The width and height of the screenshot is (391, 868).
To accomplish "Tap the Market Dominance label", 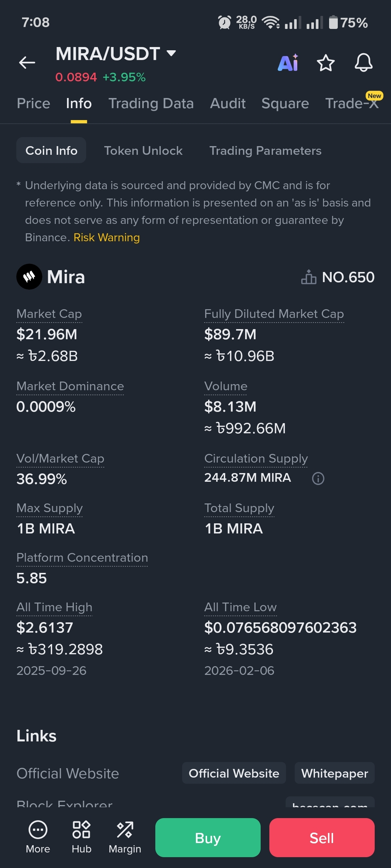I will pos(70,386).
